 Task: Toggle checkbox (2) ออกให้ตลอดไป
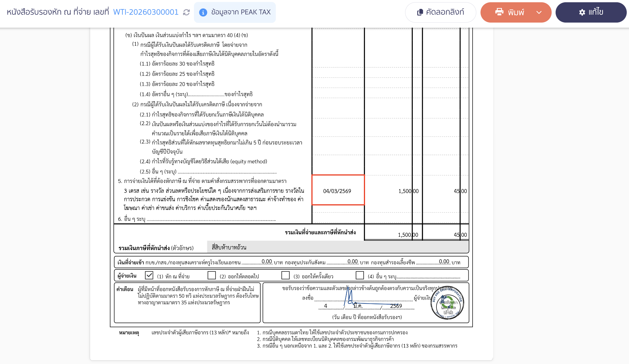212,275
